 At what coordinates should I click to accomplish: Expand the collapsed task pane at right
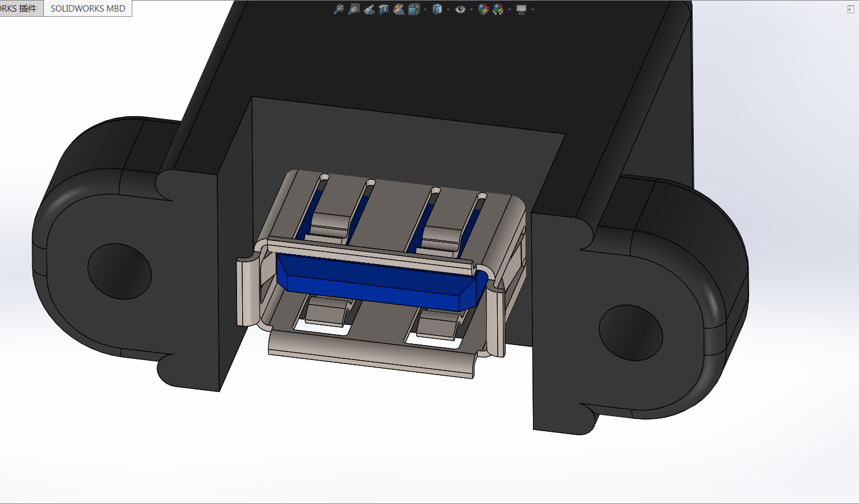point(850,9)
